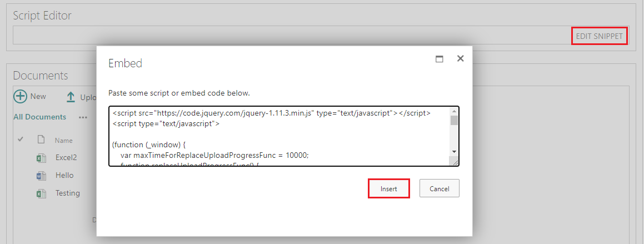Maximize the Embed dialog
644x244 pixels.
(440, 59)
